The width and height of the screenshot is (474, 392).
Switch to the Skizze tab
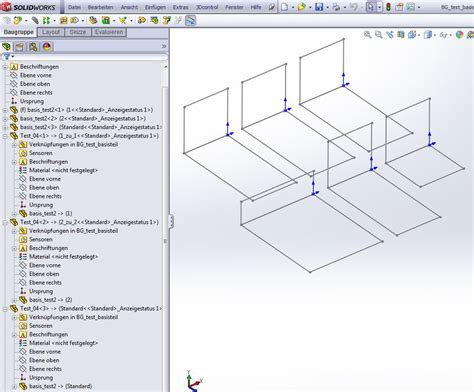[78, 32]
